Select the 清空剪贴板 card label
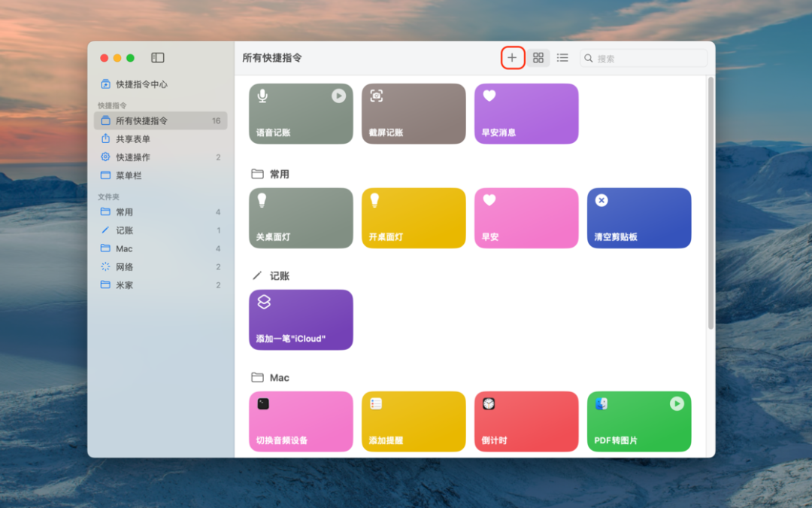 (x=616, y=237)
